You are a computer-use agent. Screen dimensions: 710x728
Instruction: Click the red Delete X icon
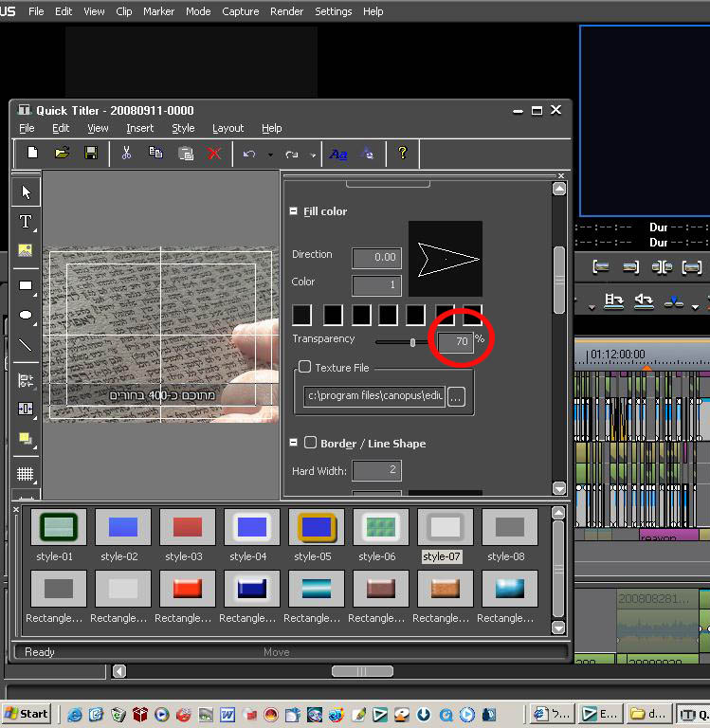pos(214,153)
